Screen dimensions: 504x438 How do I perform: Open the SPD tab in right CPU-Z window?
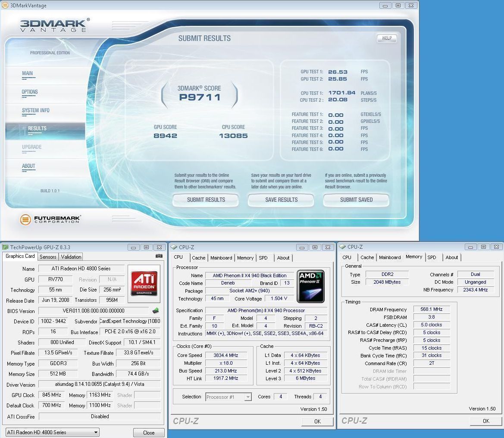click(432, 257)
